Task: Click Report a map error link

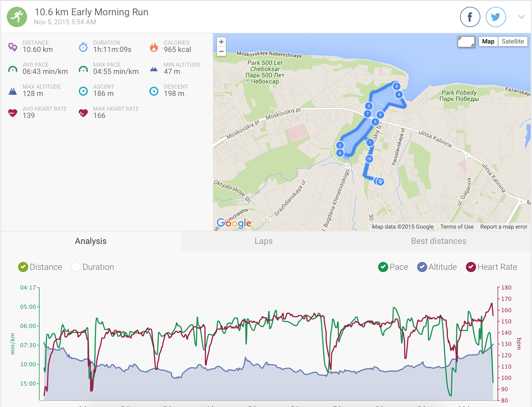Action: (503, 227)
